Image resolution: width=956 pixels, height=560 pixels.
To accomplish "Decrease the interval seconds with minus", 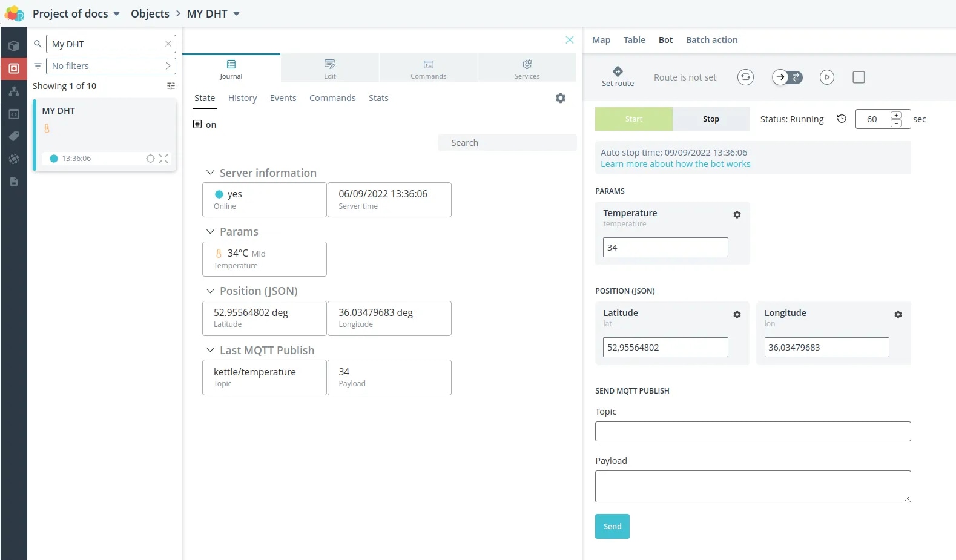I will tap(896, 124).
